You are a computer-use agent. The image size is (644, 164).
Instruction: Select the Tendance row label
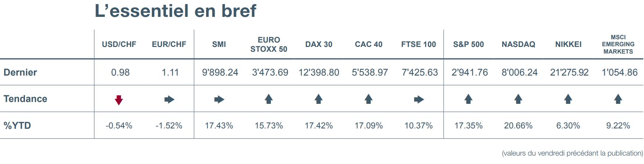click(x=25, y=99)
